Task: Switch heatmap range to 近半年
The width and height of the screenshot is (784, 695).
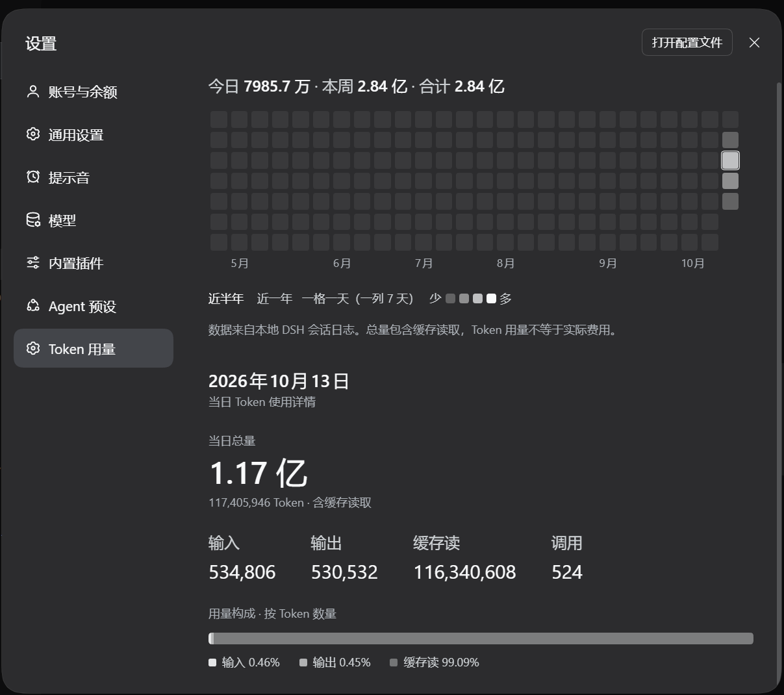Action: pyautogui.click(x=226, y=299)
